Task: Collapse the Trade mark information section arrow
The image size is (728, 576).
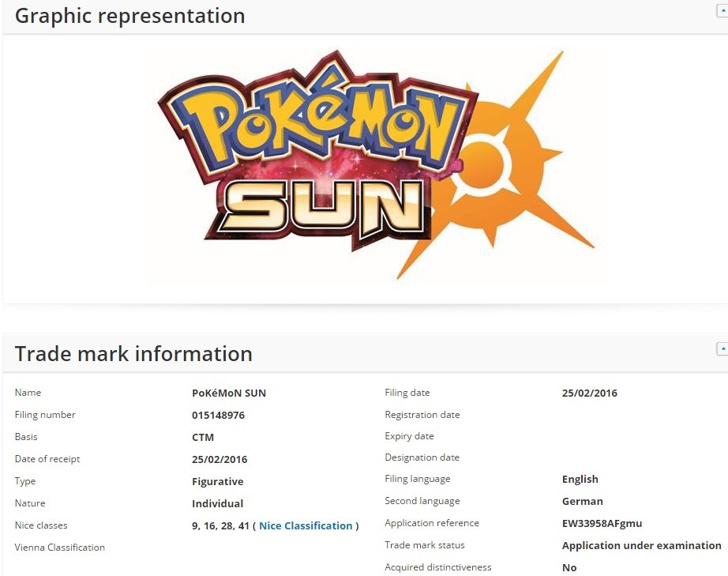Action: 722,348
